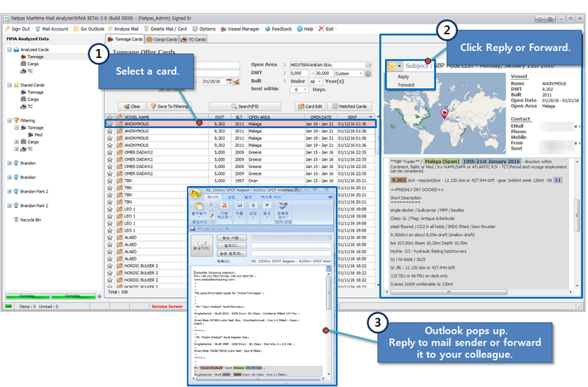Click edit icon on first TBN row
The image size is (588, 387).
pos(119,181)
